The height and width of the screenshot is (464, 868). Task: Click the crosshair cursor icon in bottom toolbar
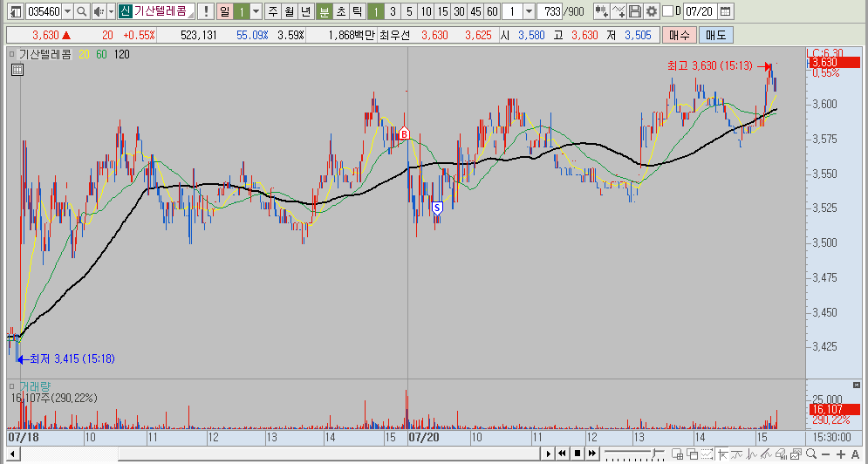(x=722, y=454)
